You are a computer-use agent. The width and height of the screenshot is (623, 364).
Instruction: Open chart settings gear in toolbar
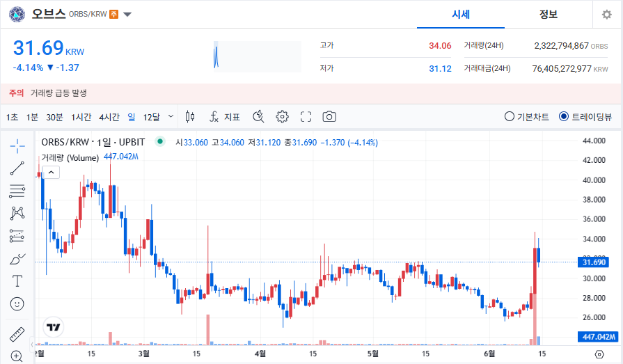(x=282, y=117)
